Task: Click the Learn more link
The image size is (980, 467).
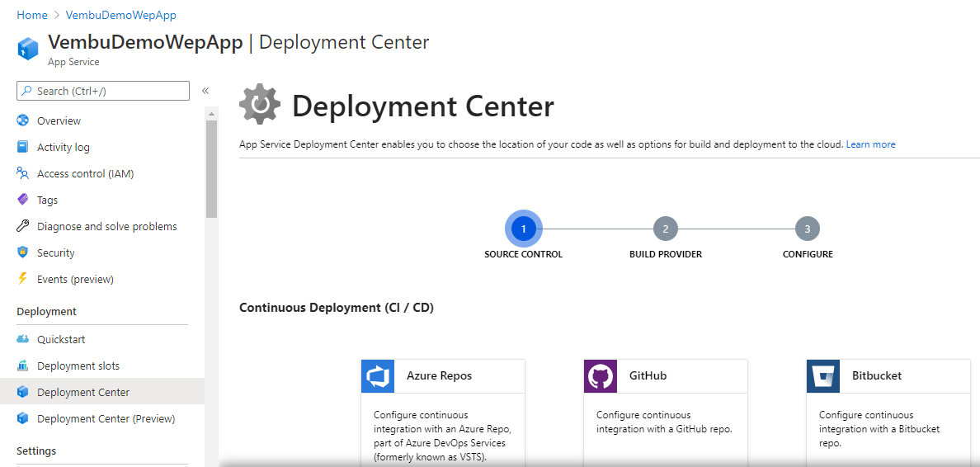Action: coord(870,144)
